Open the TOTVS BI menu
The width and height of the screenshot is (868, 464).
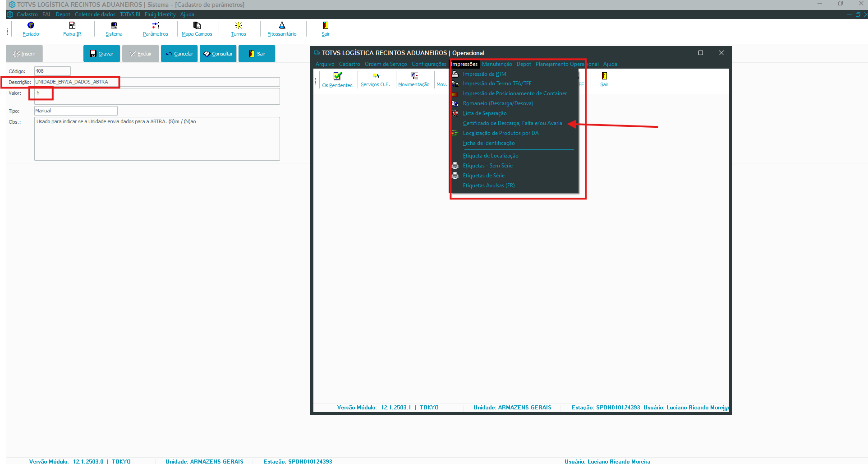130,14
